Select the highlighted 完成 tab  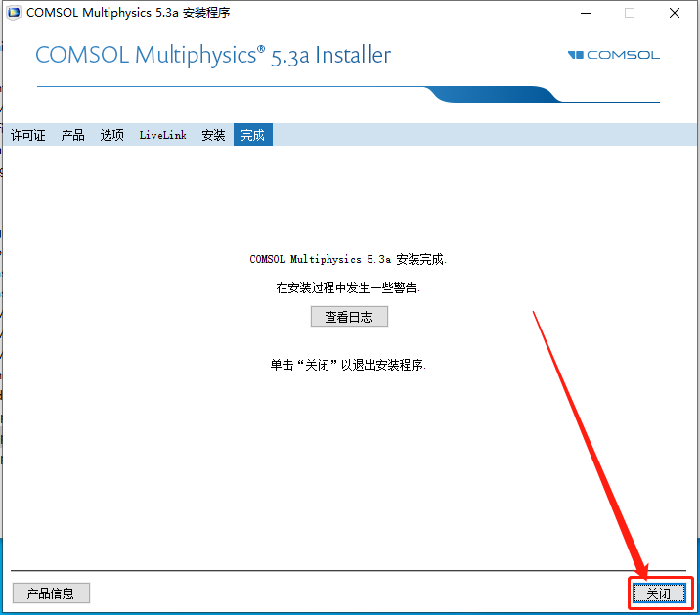pos(252,134)
